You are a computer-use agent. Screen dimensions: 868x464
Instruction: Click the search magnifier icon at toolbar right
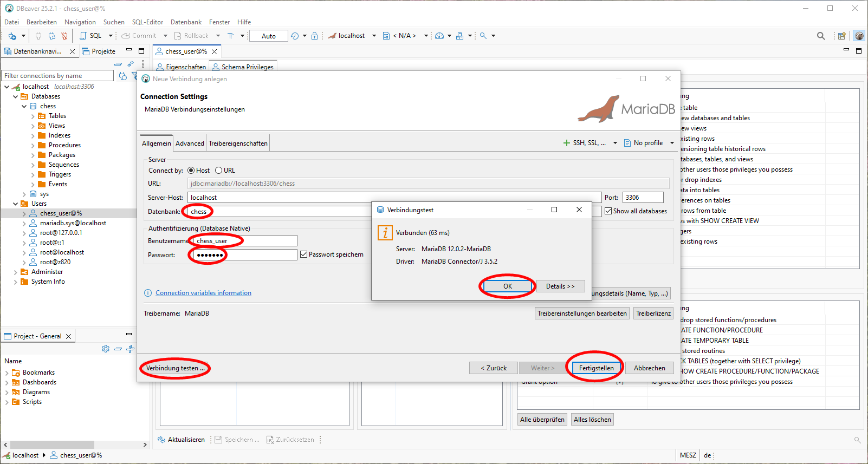coord(821,36)
